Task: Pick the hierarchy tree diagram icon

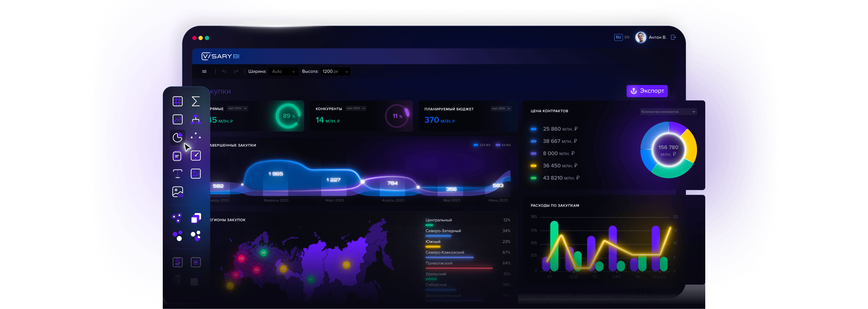Action: pos(195,119)
